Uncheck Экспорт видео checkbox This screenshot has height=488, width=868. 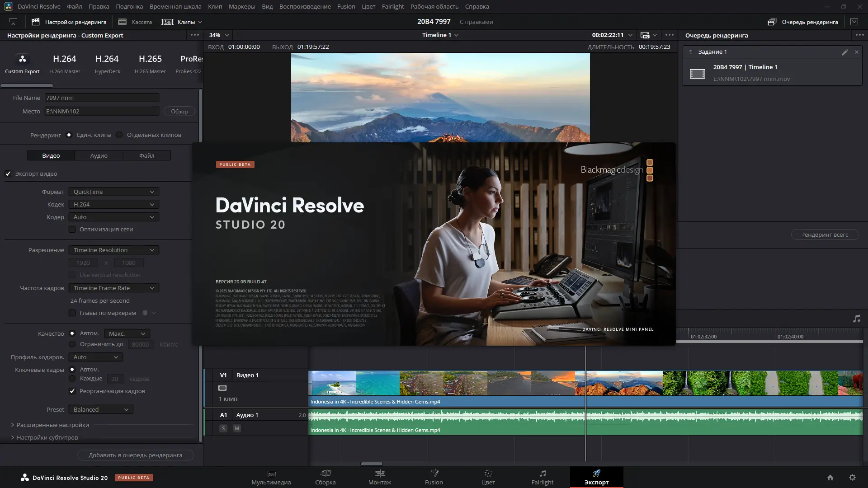point(8,174)
